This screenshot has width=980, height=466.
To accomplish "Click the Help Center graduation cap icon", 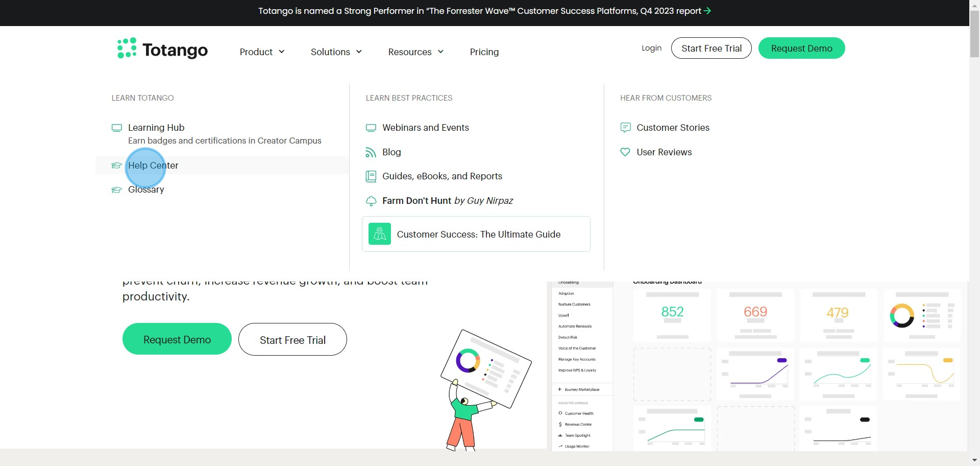I will [117, 166].
